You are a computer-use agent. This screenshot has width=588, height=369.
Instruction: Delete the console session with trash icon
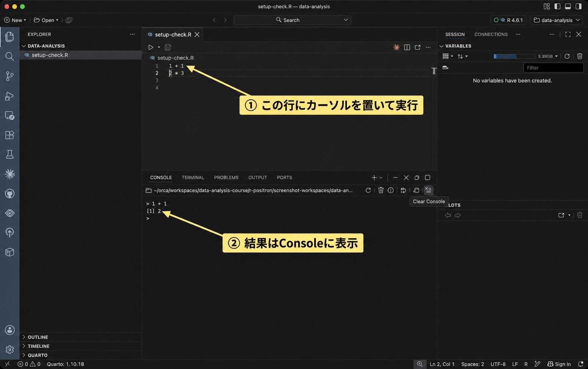pyautogui.click(x=381, y=190)
